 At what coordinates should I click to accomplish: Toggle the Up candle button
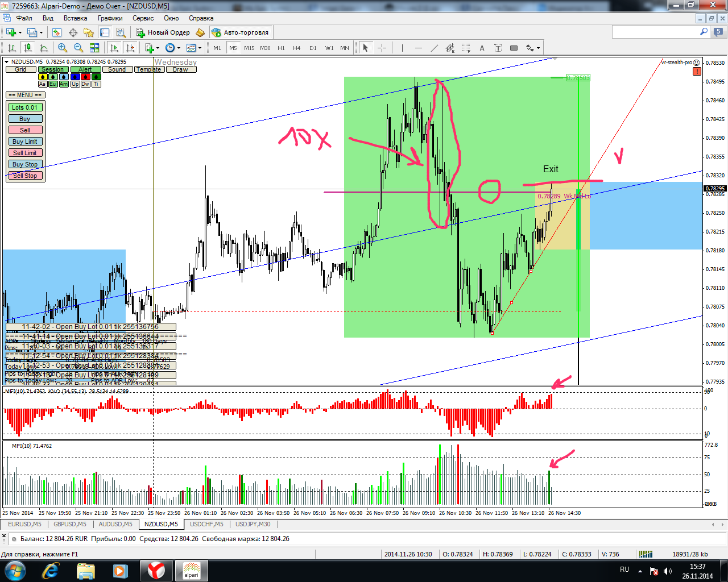[75, 84]
